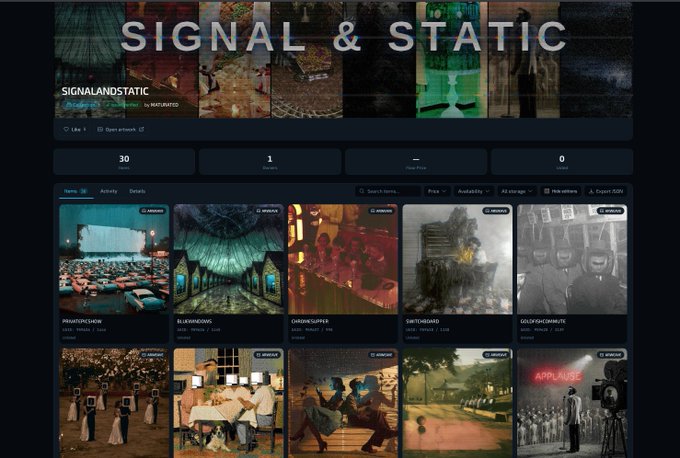Click the Arweave badge on SWITCHBOARD card
The width and height of the screenshot is (680, 458).
coord(496,211)
